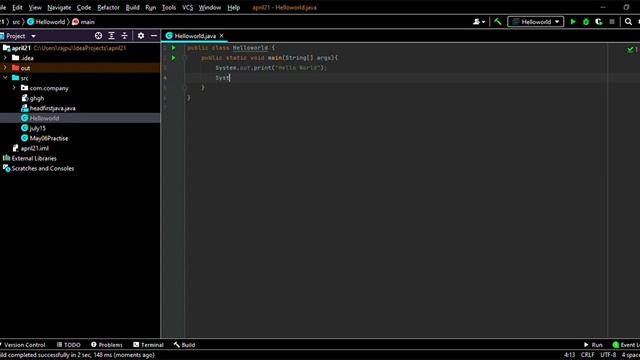Click the Stop process square icon
Viewport: 640px width, 360px height.
612,22
